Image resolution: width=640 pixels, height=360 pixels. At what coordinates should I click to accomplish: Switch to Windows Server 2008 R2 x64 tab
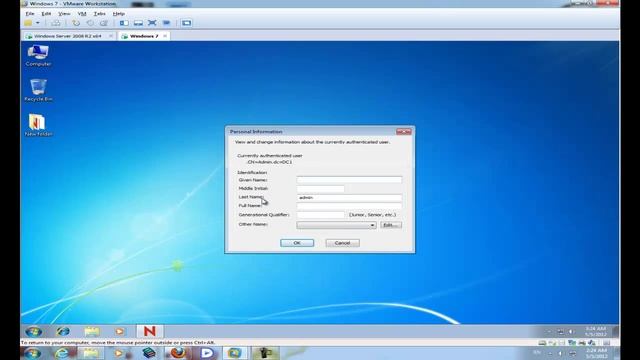coord(67,36)
